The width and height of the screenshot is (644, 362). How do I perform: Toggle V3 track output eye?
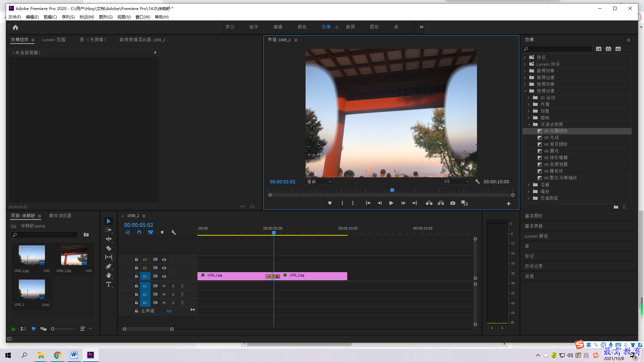164,259
